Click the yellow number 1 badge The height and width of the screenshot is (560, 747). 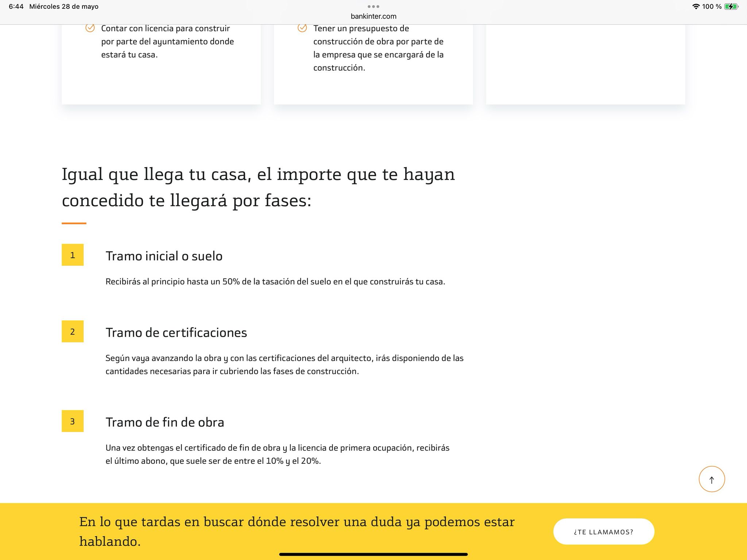(x=73, y=255)
